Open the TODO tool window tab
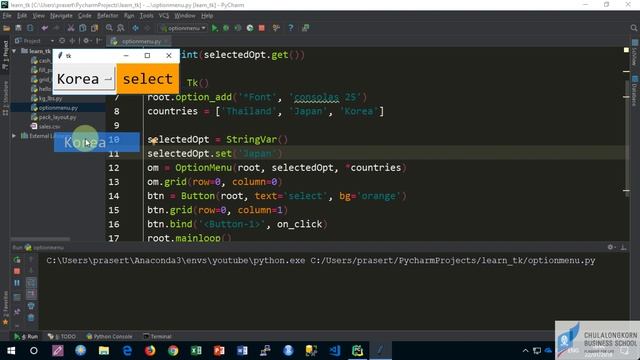Screen dimensions: 640x360 tap(62, 336)
